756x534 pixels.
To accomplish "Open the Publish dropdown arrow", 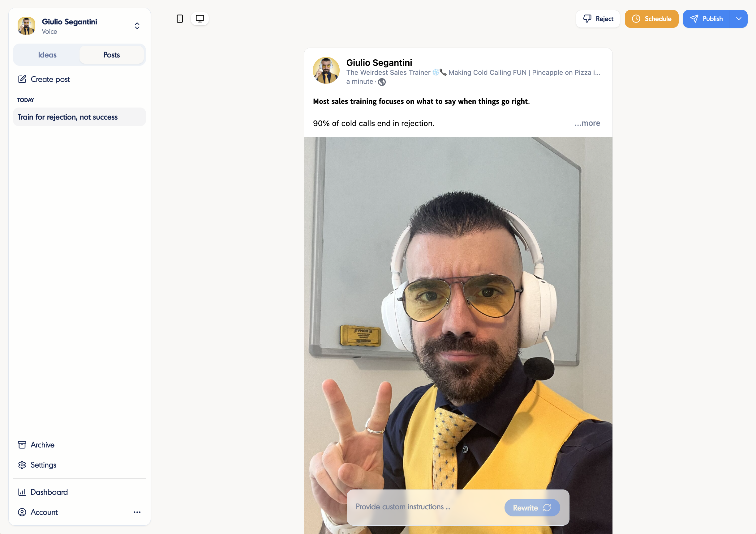I will 739,19.
